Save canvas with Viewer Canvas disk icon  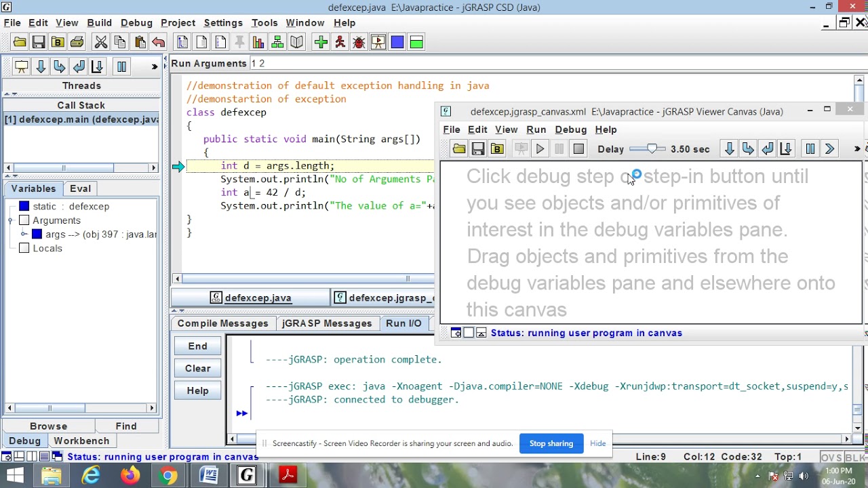tap(478, 149)
